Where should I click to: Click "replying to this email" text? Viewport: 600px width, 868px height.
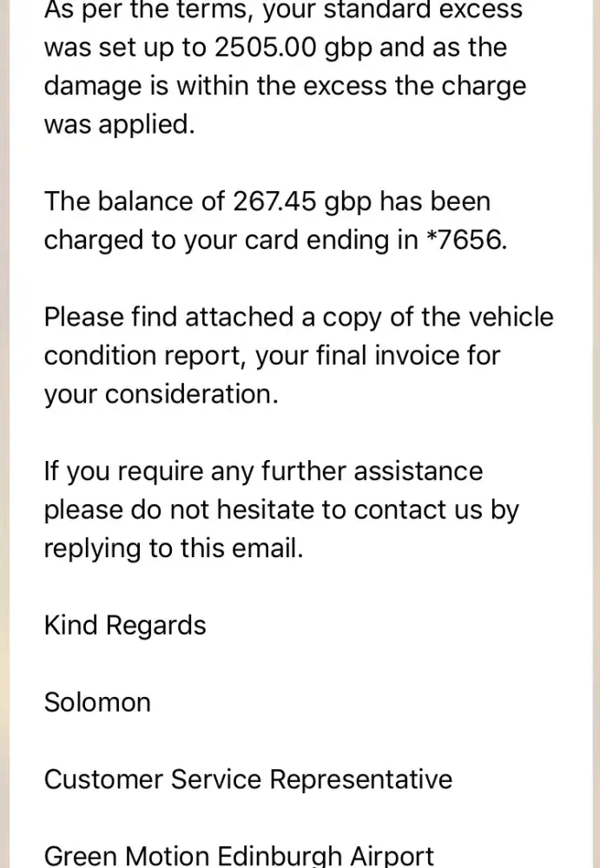pos(174,549)
